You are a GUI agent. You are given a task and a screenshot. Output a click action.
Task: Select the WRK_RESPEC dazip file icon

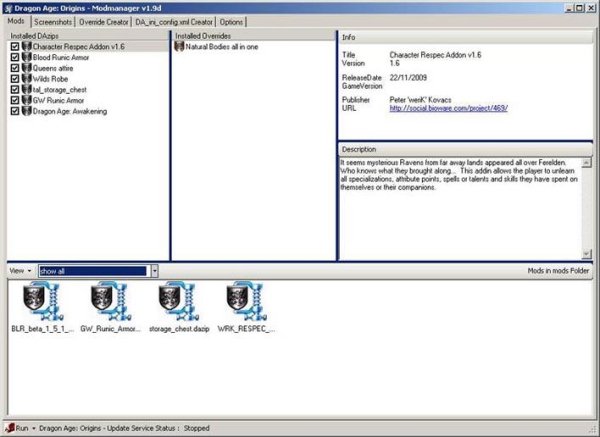pos(246,301)
